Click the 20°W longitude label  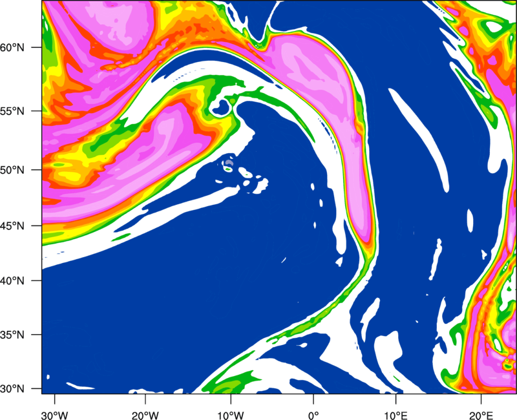coord(145,415)
